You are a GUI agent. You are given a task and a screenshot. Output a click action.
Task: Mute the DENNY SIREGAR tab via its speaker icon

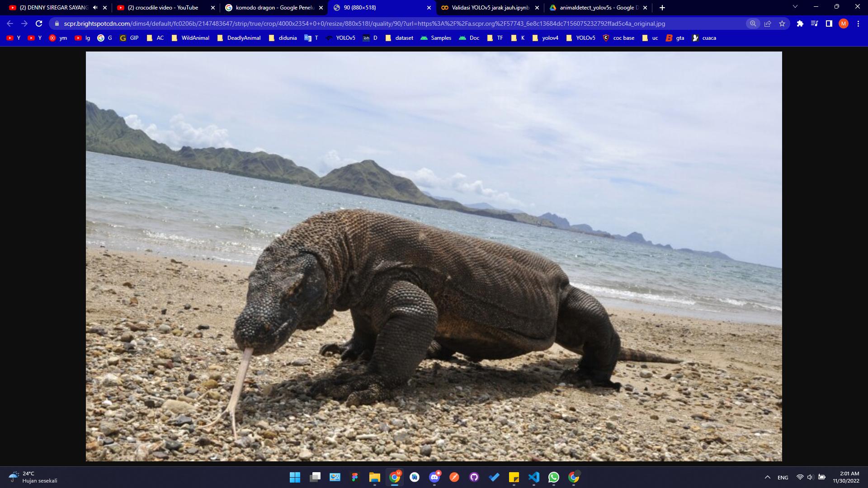(x=95, y=8)
